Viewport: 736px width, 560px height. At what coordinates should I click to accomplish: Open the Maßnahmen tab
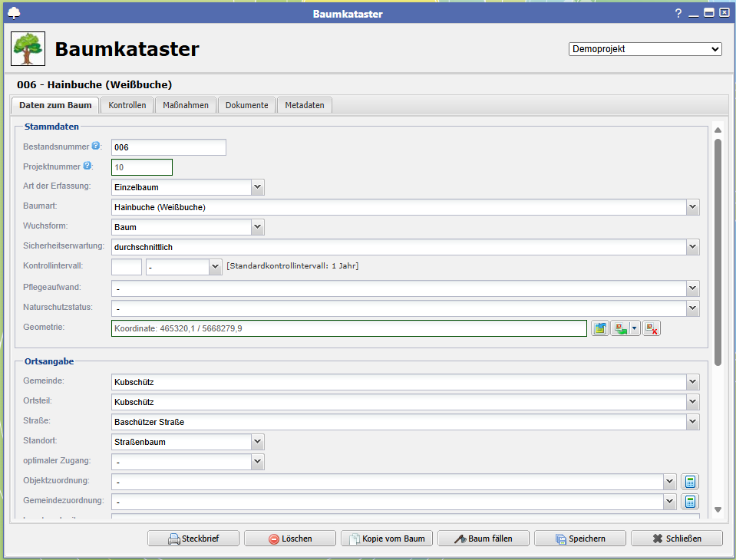pyautogui.click(x=186, y=105)
